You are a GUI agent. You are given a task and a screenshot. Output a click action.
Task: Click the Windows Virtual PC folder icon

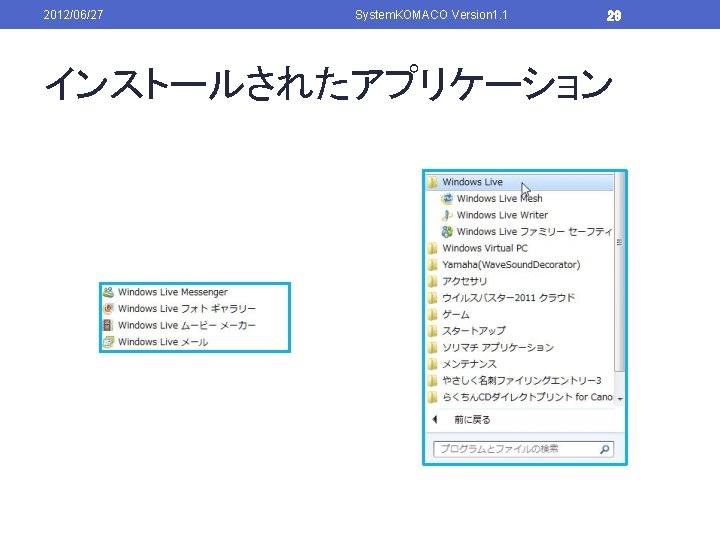(x=432, y=248)
